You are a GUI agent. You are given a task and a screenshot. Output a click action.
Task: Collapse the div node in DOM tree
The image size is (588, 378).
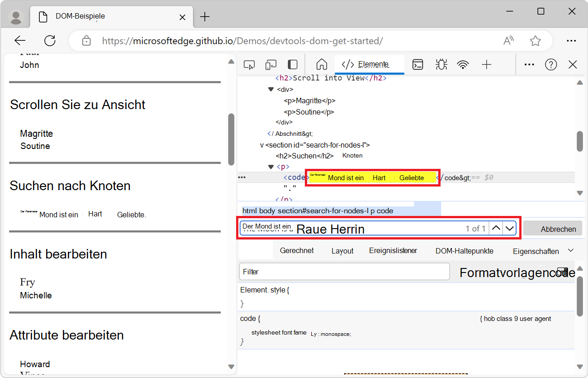[x=271, y=89]
